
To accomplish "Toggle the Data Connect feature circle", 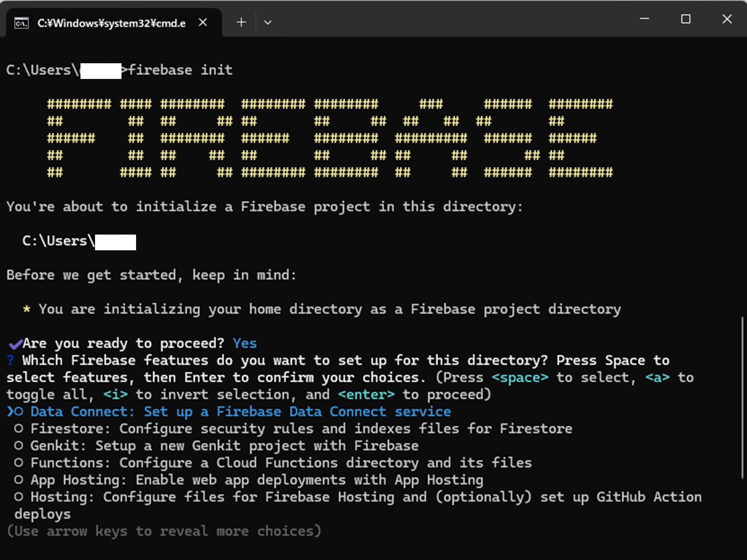I will click(x=19, y=412).
